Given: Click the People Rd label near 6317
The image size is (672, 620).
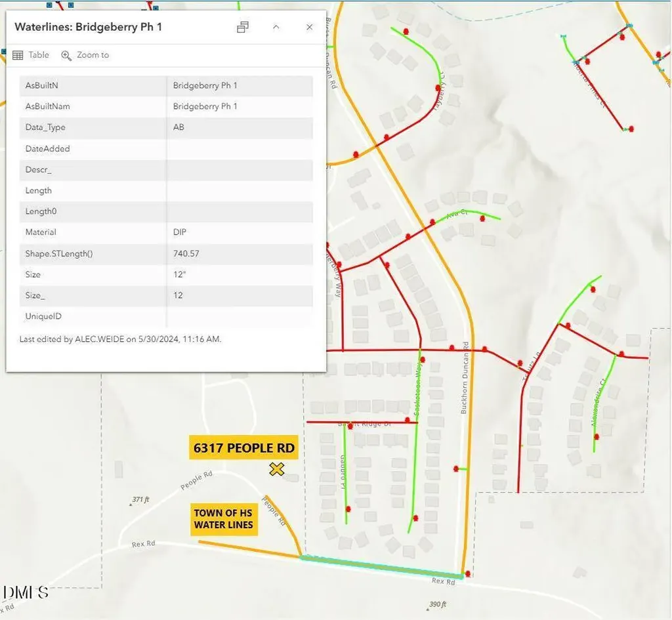Looking at the screenshot, I should (x=196, y=480).
